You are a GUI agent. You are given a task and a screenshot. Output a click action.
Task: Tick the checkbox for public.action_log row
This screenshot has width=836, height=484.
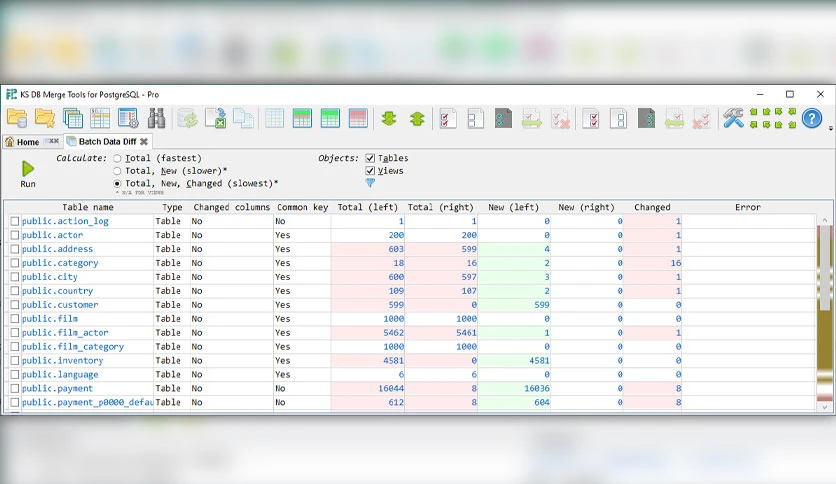(x=15, y=221)
